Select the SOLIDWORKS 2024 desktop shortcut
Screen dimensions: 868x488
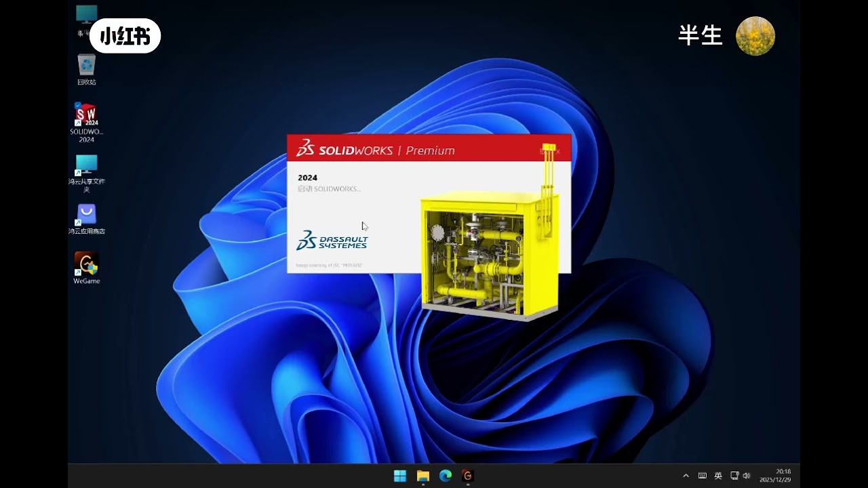tap(86, 123)
